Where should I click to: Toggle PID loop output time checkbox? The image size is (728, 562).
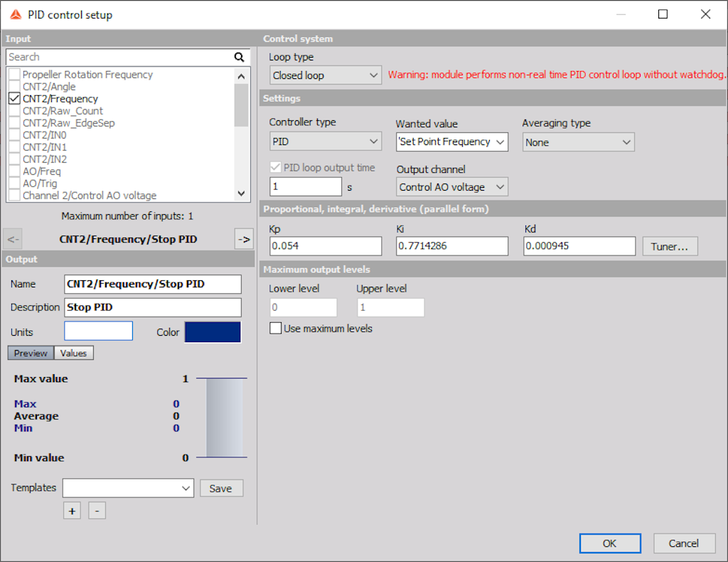point(275,167)
